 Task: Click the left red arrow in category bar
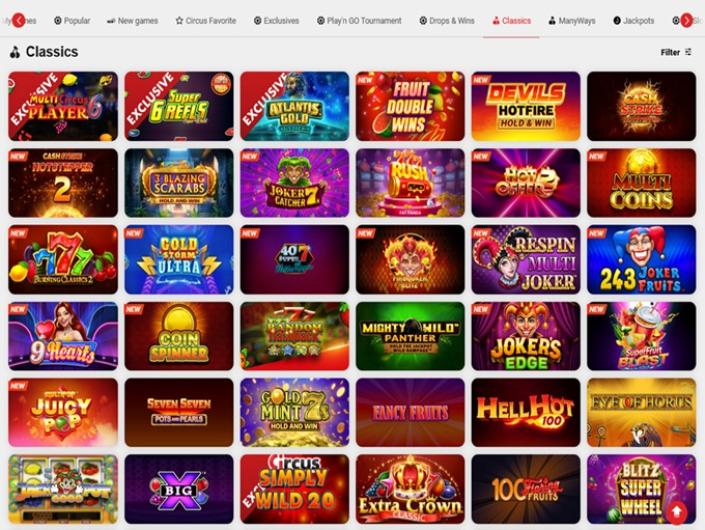coord(18,20)
